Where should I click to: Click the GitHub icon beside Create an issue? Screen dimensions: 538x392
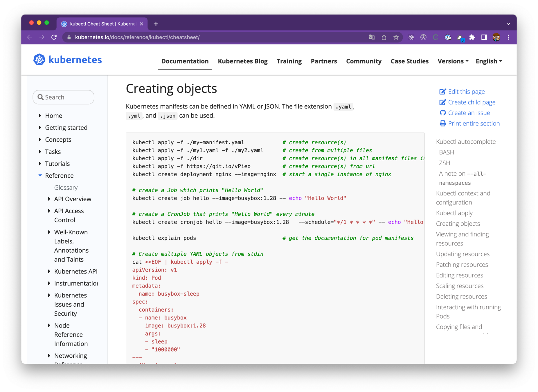442,113
